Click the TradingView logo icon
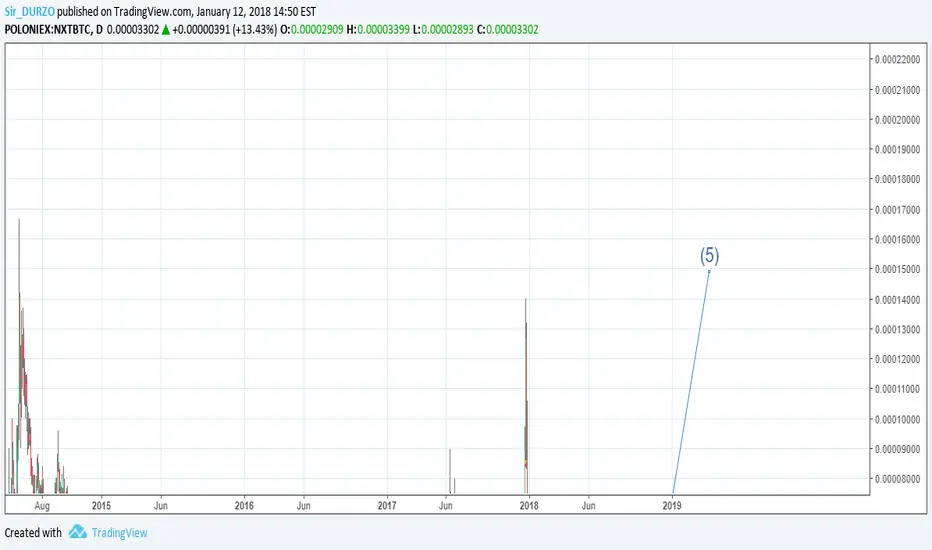 click(77, 532)
